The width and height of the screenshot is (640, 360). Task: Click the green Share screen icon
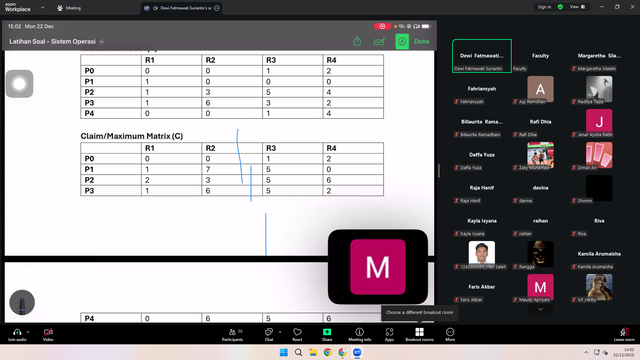327,332
